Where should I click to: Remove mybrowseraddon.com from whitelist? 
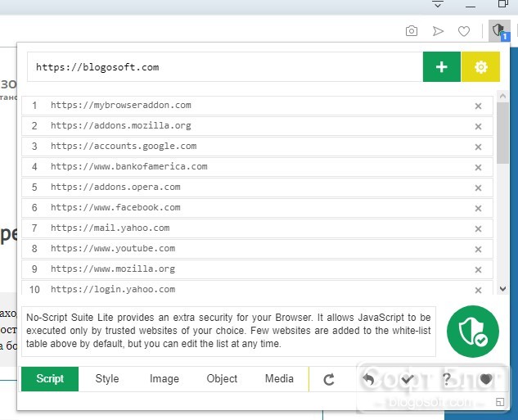point(478,106)
